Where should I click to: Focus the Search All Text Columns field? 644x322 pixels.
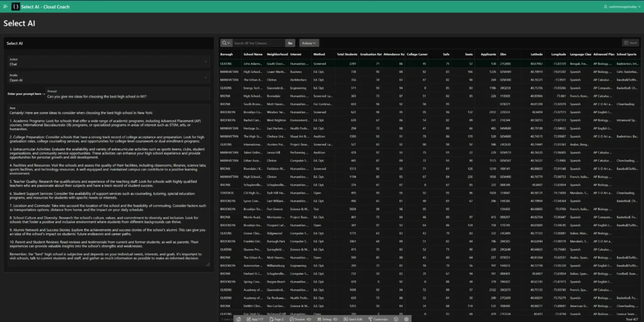coord(258,43)
